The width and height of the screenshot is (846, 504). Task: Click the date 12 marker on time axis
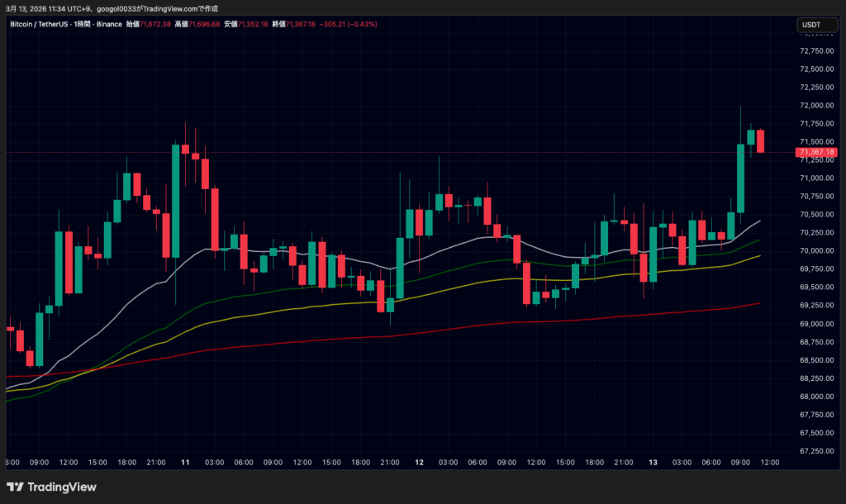pos(419,463)
